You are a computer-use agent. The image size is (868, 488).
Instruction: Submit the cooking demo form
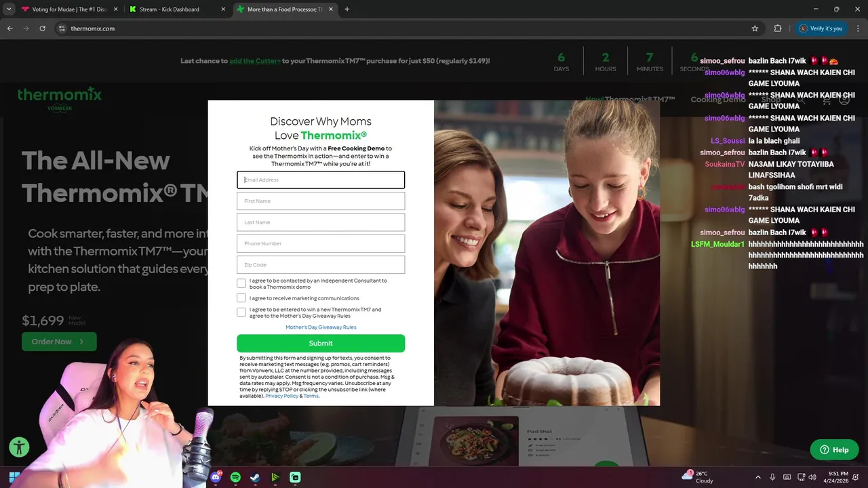coord(321,343)
